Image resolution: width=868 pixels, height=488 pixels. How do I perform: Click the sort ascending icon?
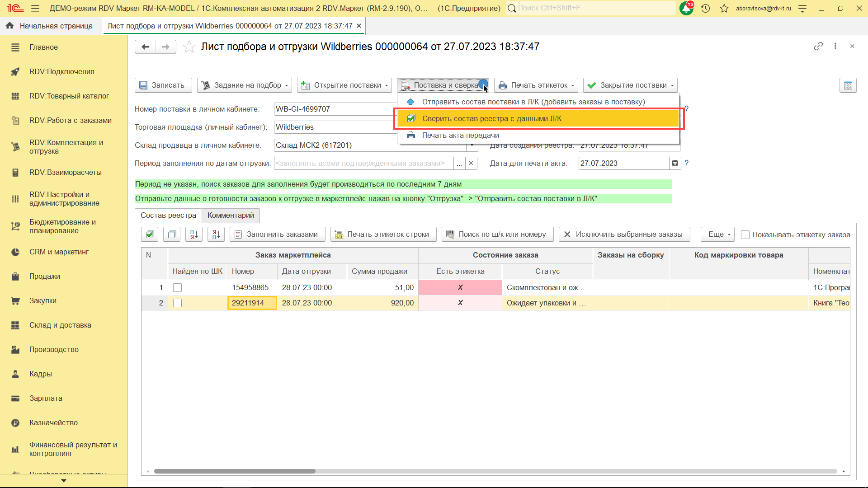click(194, 234)
